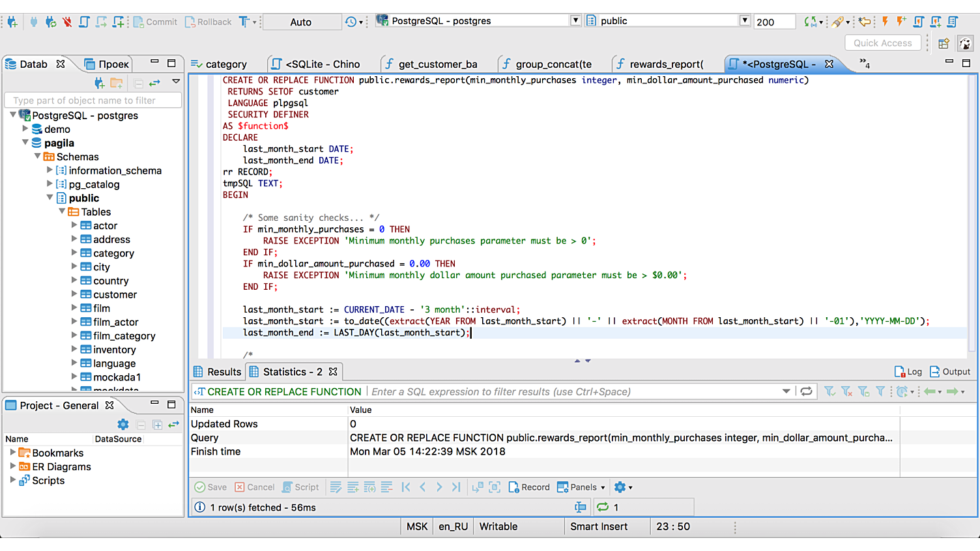Click the New Connection plug icon
The width and height of the screenshot is (980, 551).
point(12,21)
